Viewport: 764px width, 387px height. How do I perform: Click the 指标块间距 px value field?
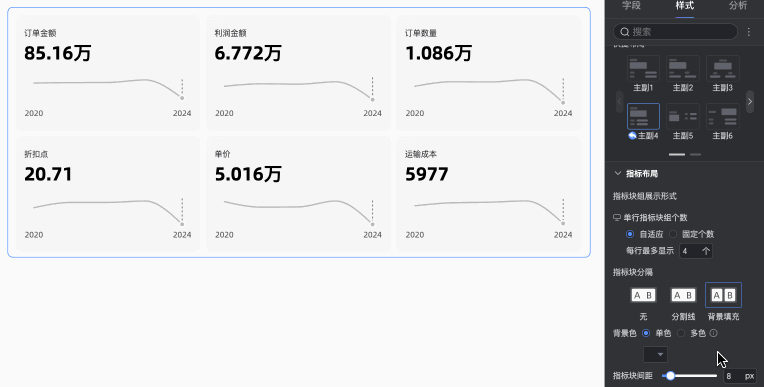click(x=740, y=376)
